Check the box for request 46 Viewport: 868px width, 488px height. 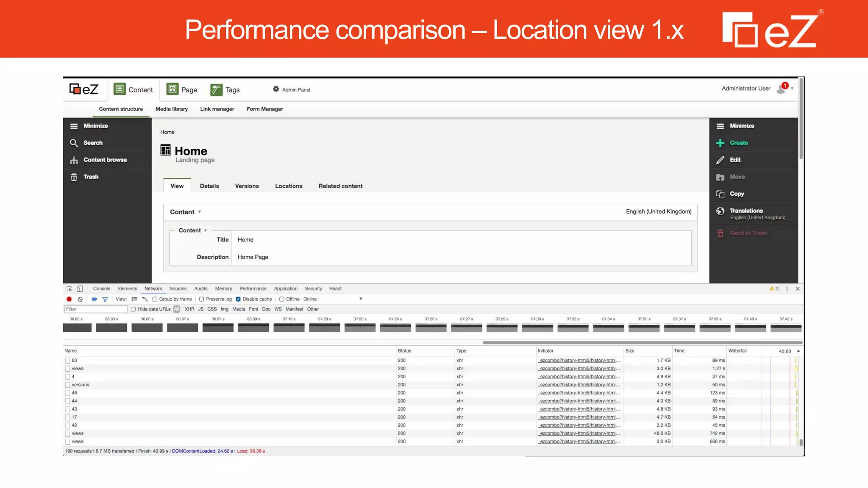click(67, 393)
